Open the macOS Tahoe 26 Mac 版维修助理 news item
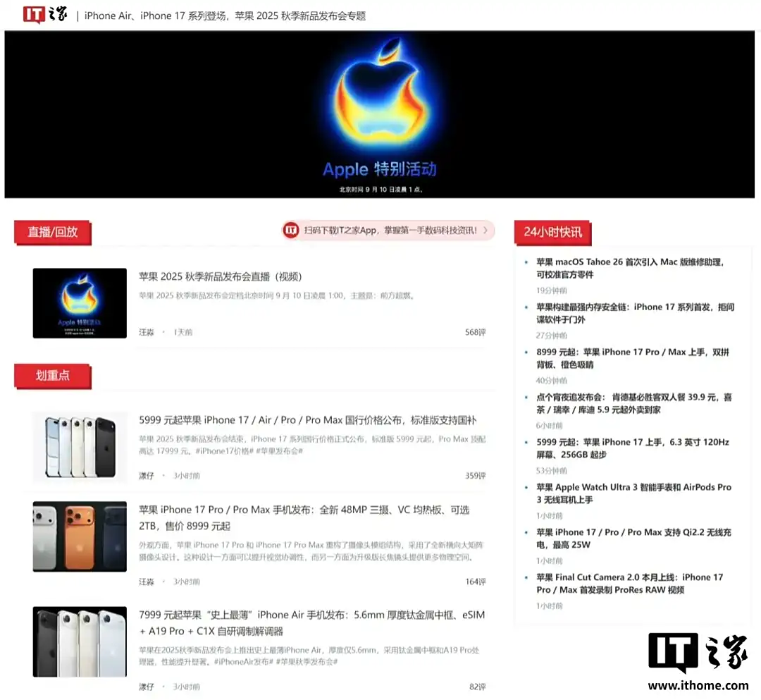The width and height of the screenshot is (761, 700). (629, 268)
